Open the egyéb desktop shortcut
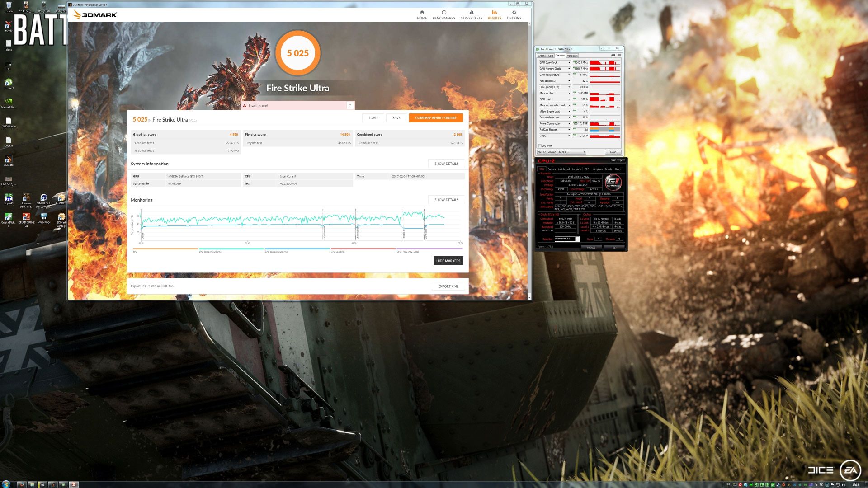 [x=9, y=26]
